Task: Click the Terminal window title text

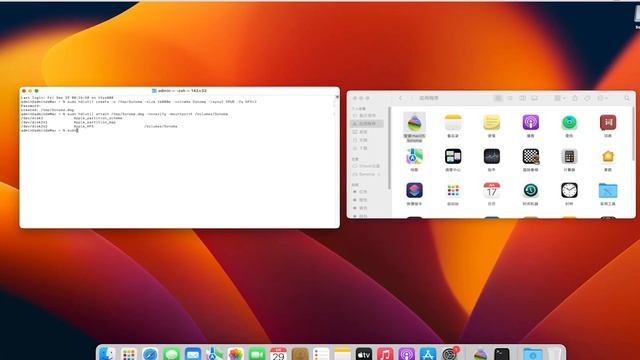Action: coord(182,91)
